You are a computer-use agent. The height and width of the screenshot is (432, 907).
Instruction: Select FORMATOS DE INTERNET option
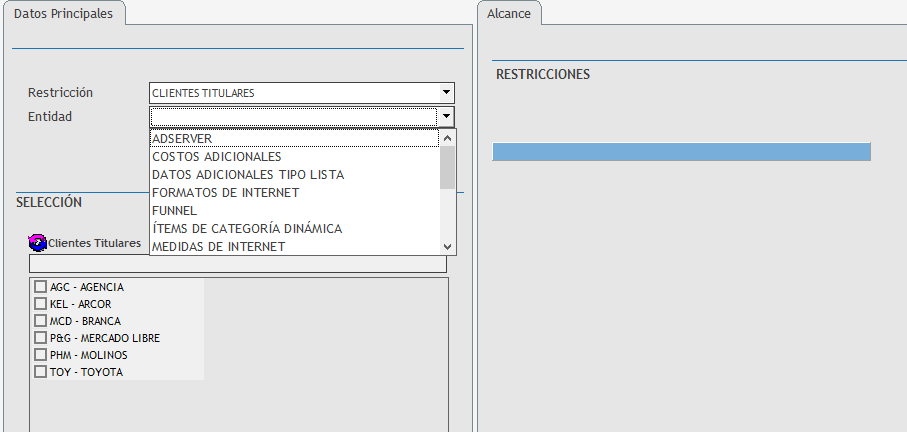pyautogui.click(x=294, y=193)
